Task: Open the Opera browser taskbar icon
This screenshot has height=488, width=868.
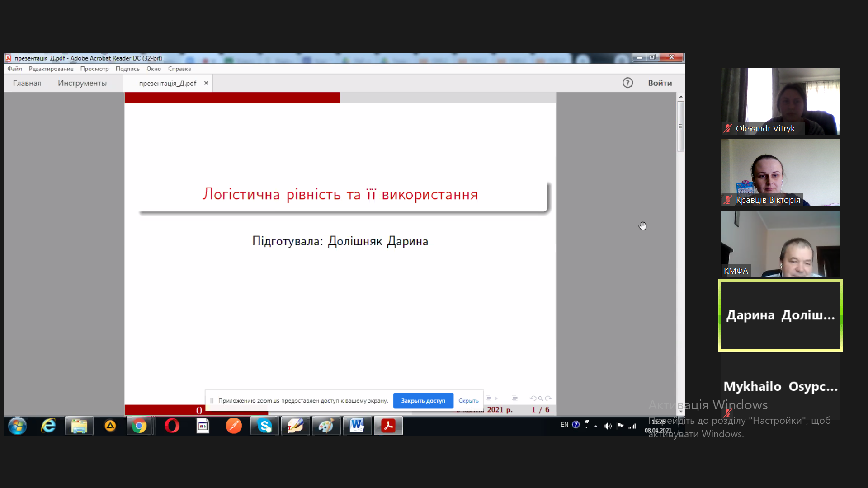Action: (172, 426)
